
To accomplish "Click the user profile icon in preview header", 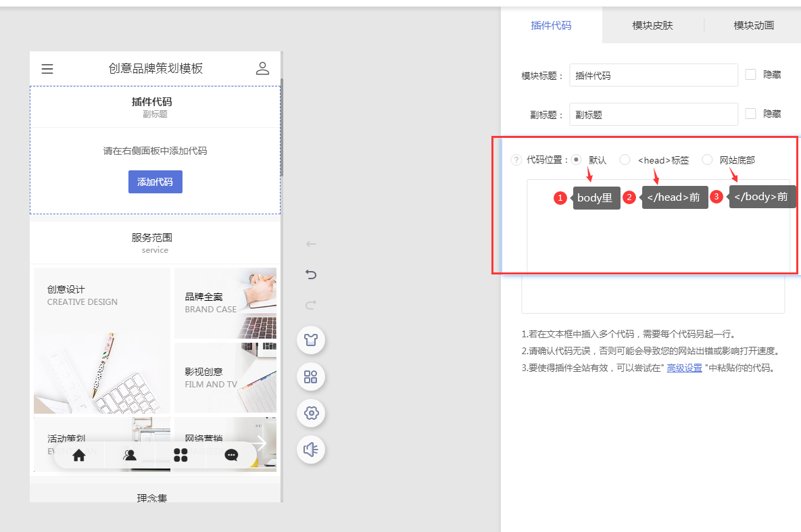I will click(262, 68).
